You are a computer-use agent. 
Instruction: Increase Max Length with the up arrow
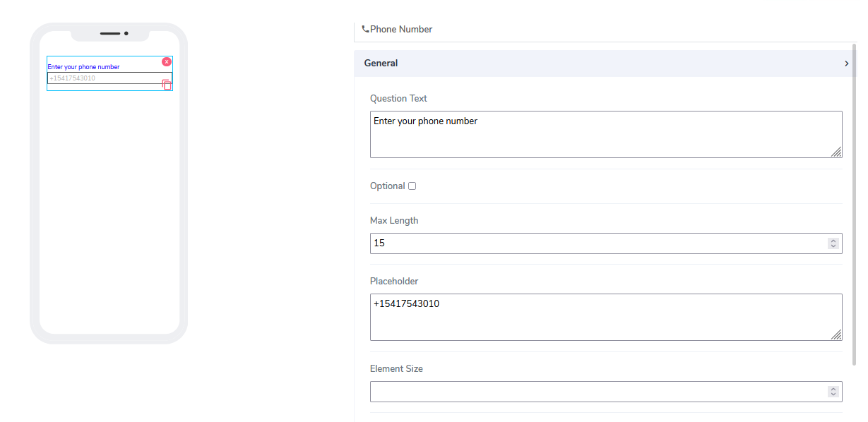click(833, 241)
